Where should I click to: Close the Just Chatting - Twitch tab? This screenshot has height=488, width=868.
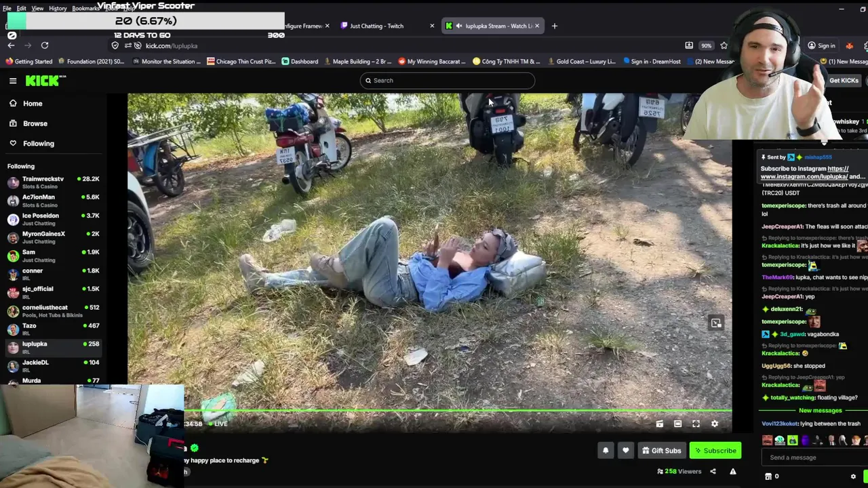(x=432, y=26)
